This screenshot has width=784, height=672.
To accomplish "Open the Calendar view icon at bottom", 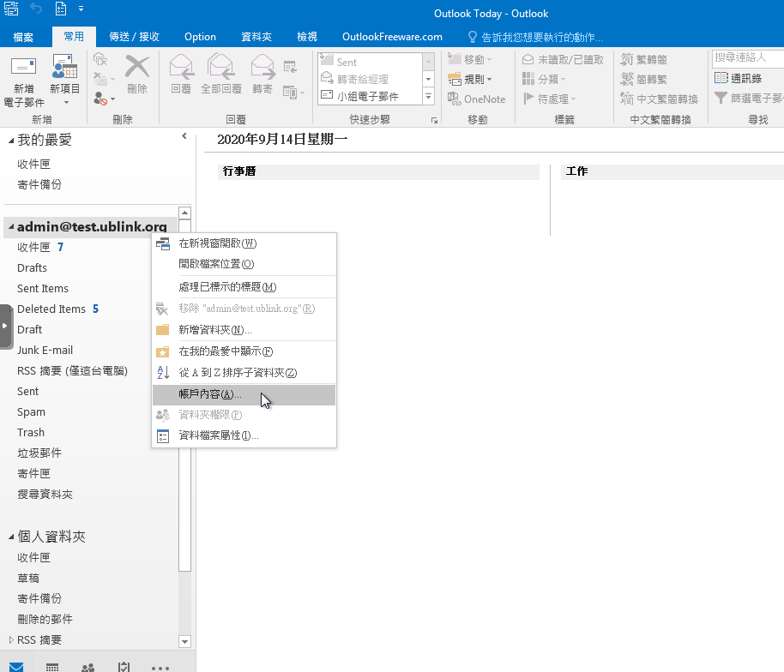I will [x=52, y=667].
